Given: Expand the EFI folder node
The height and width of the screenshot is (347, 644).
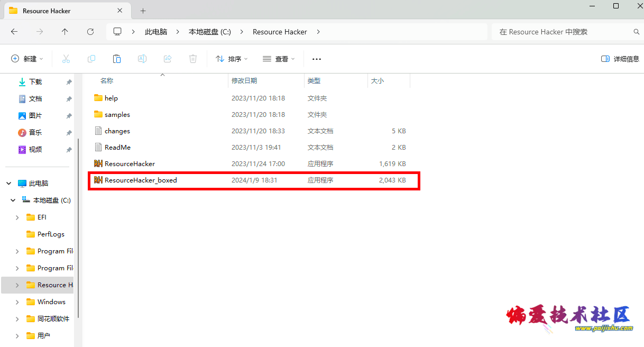Looking at the screenshot, I should tap(17, 217).
